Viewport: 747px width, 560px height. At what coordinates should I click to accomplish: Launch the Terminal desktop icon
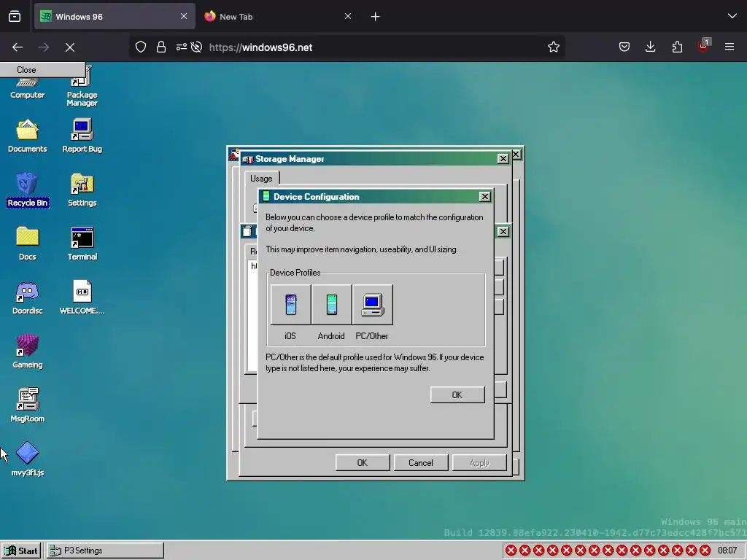coord(82,244)
